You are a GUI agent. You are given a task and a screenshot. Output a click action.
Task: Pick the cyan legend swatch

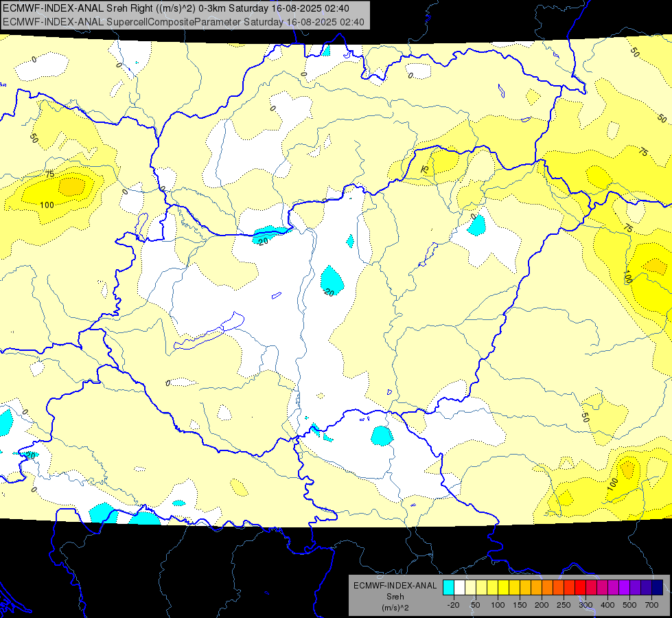click(448, 588)
